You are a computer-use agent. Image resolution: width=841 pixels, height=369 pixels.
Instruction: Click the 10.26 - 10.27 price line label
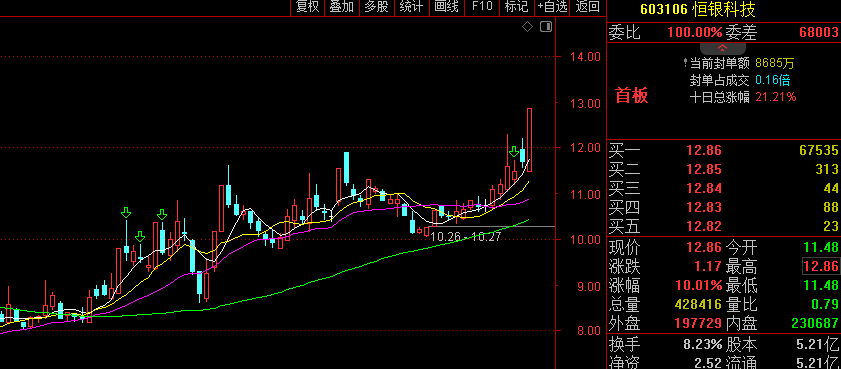[466, 237]
